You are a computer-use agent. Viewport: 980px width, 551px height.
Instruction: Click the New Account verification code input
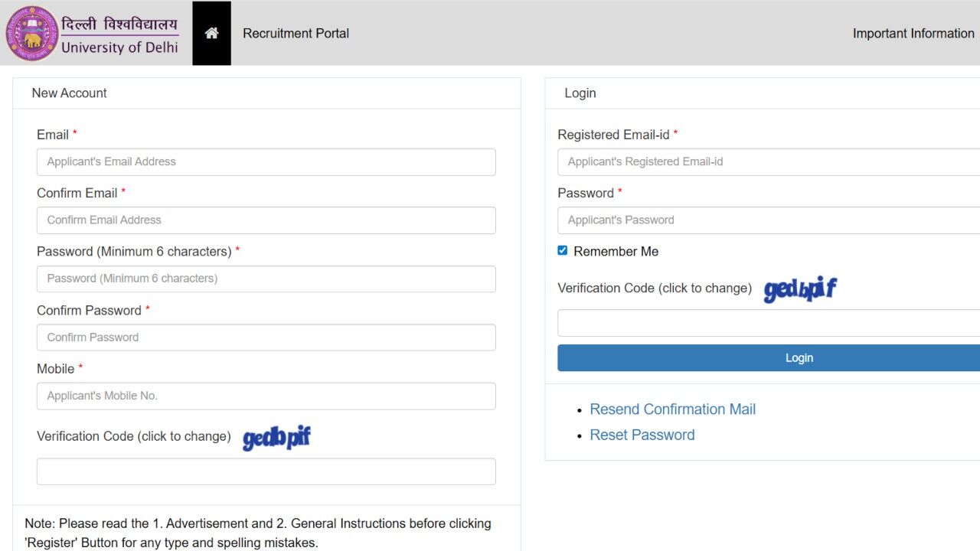tap(266, 471)
